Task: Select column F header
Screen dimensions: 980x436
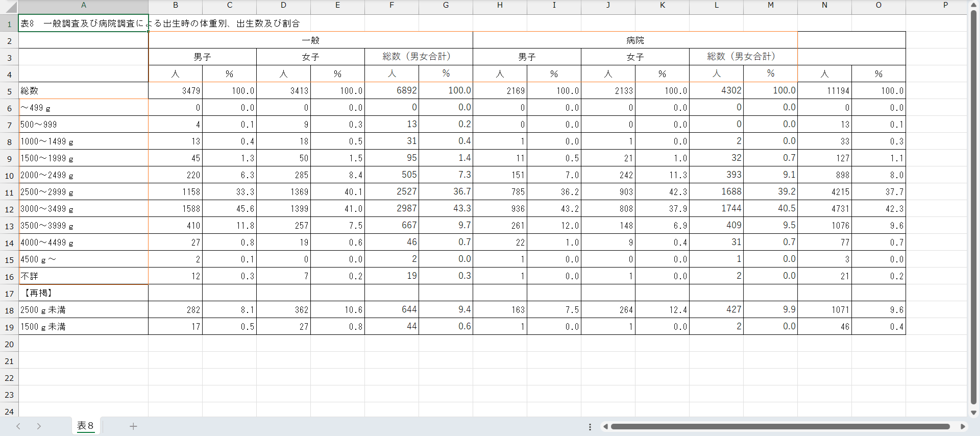Action: [391, 5]
